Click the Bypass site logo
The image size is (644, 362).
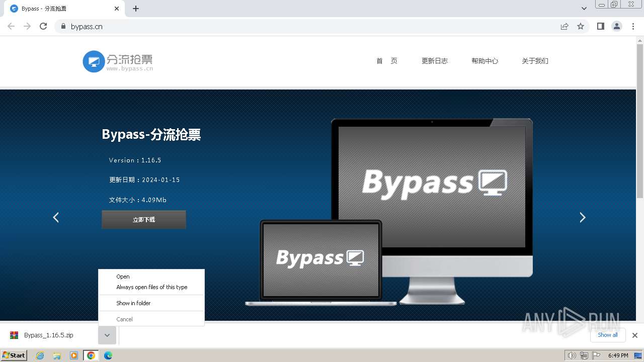pyautogui.click(x=118, y=61)
